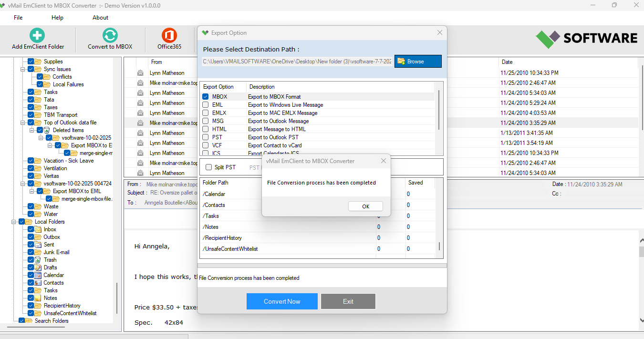The image size is (644, 339).
Task: Check the VCF export option
Action: [205, 145]
